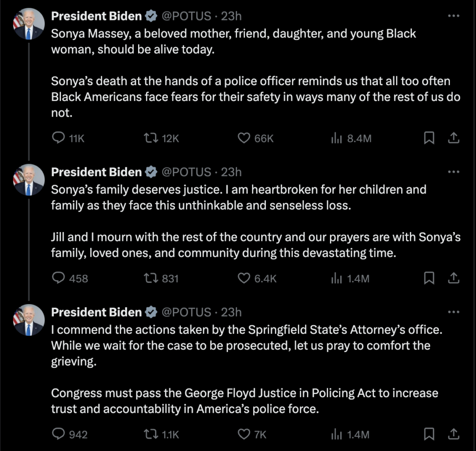Viewport: 476px width, 451px height.
Task: Like the tweet with 66K likes
Action: [244, 138]
